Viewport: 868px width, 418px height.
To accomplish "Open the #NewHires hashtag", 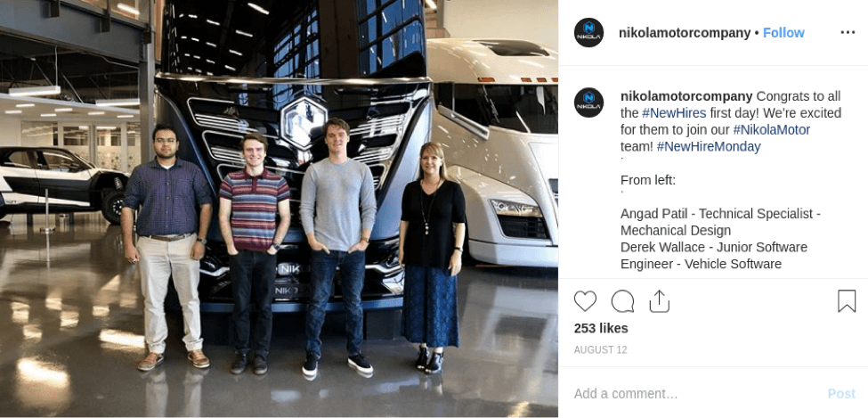I will point(674,113).
